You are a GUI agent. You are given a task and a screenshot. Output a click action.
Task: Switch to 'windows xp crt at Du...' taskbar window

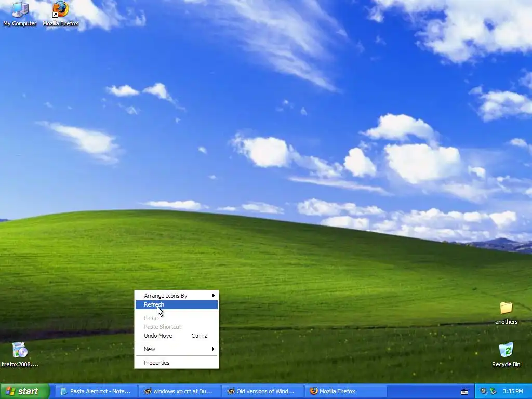pyautogui.click(x=180, y=391)
